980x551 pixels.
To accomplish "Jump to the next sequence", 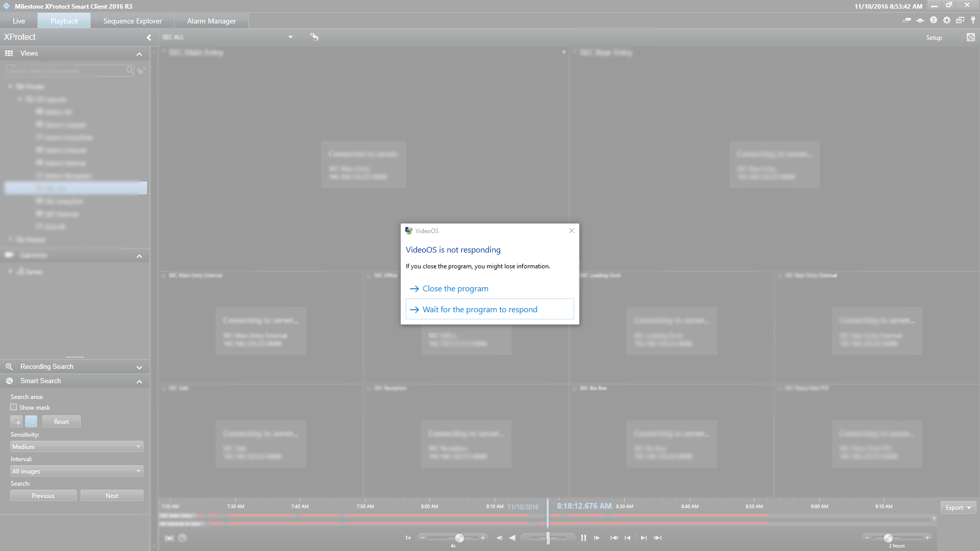I will pyautogui.click(x=644, y=538).
